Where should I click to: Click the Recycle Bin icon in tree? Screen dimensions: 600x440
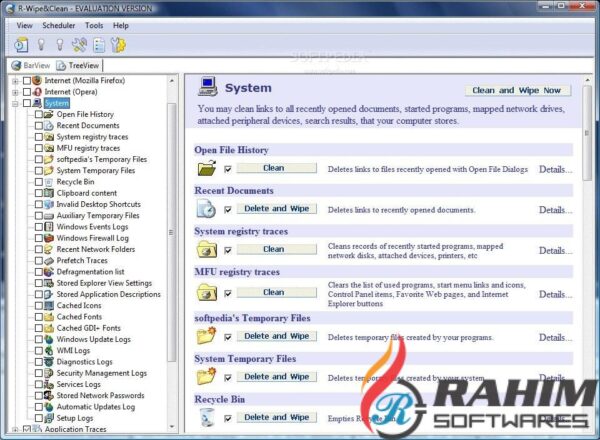point(49,182)
